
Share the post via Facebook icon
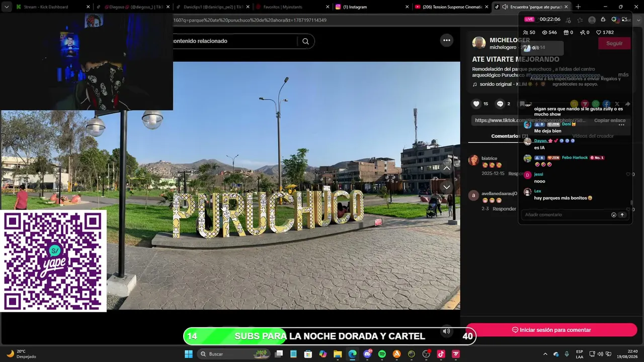click(606, 104)
